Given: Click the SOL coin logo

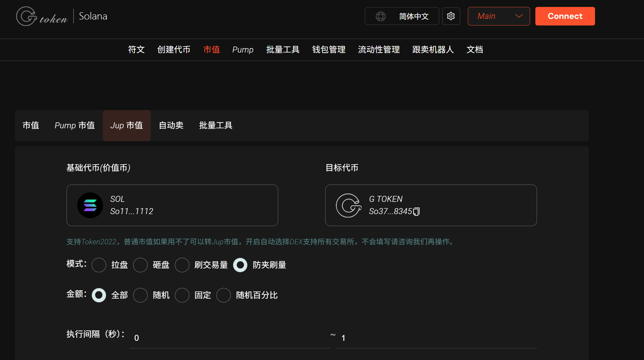Looking at the screenshot, I should 90,205.
